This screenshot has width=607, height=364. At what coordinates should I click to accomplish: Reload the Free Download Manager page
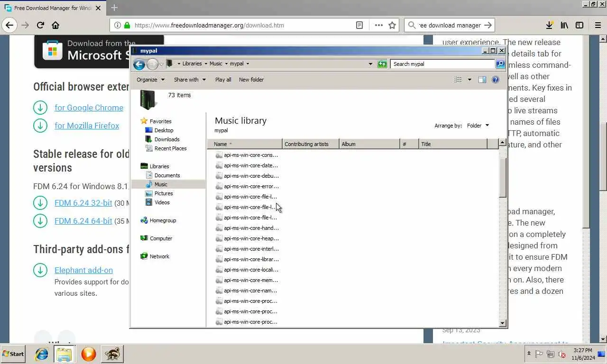coord(40,25)
